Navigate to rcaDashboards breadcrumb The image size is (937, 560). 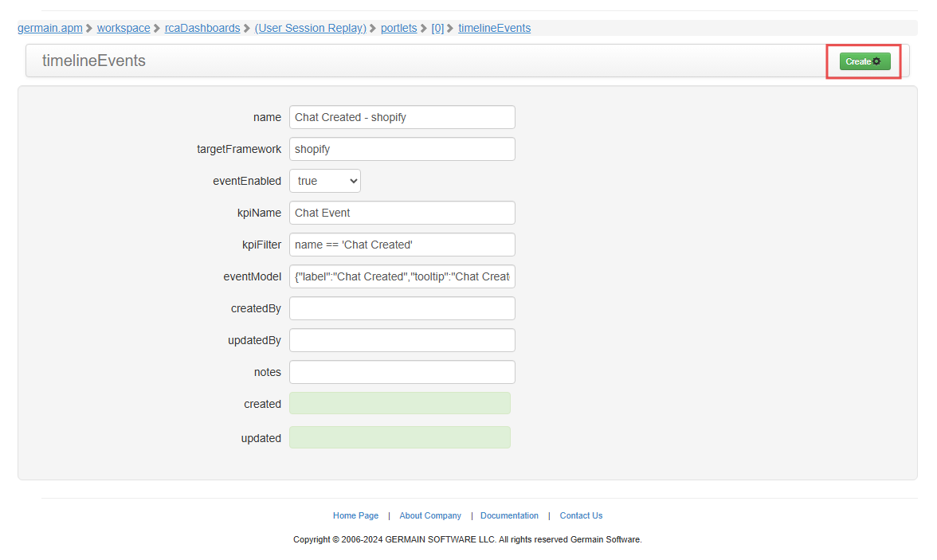[202, 28]
